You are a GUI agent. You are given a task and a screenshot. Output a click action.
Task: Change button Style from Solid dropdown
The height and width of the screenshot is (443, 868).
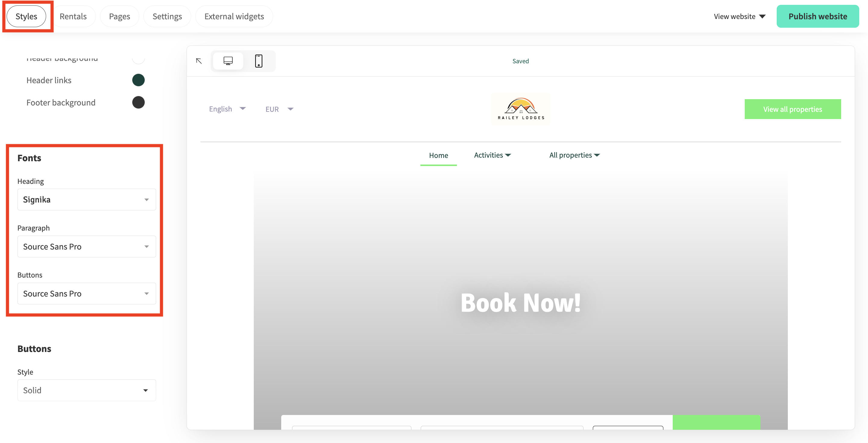pyautogui.click(x=86, y=390)
